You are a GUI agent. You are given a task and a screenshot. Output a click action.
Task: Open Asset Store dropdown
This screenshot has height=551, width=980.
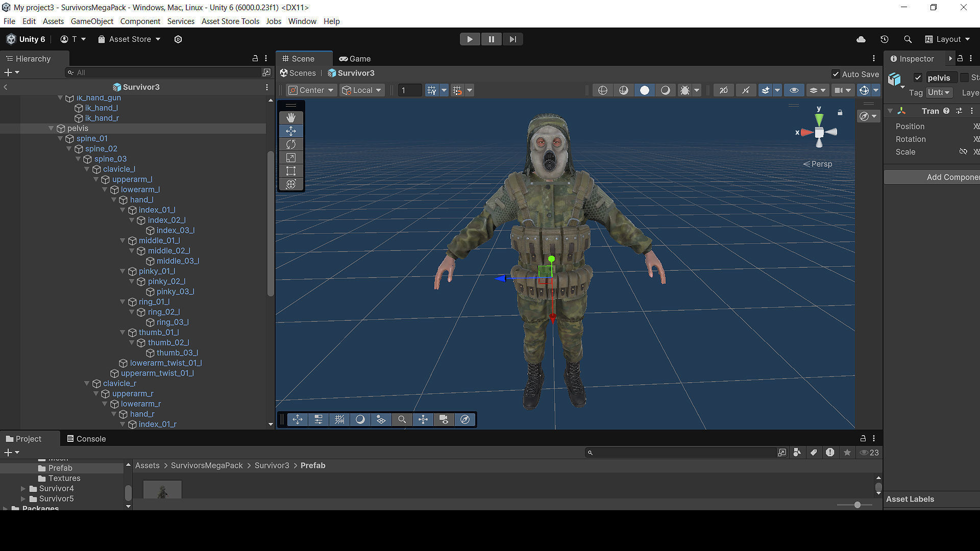129,39
